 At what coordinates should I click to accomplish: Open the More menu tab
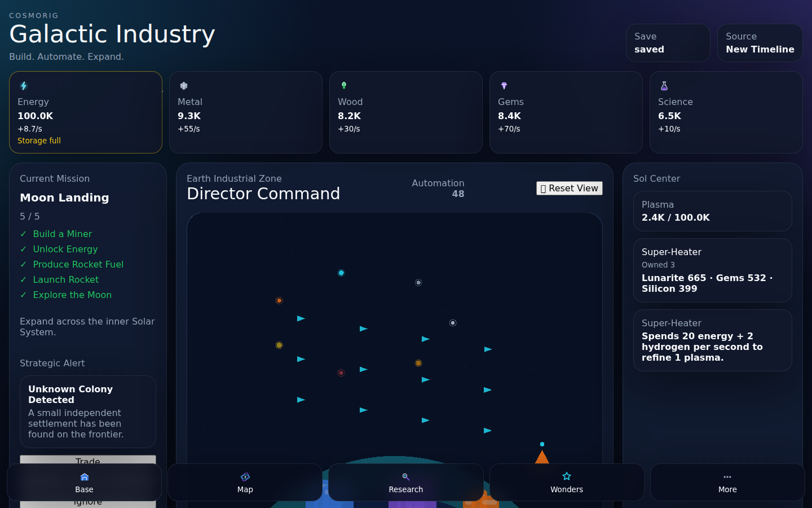point(727,483)
